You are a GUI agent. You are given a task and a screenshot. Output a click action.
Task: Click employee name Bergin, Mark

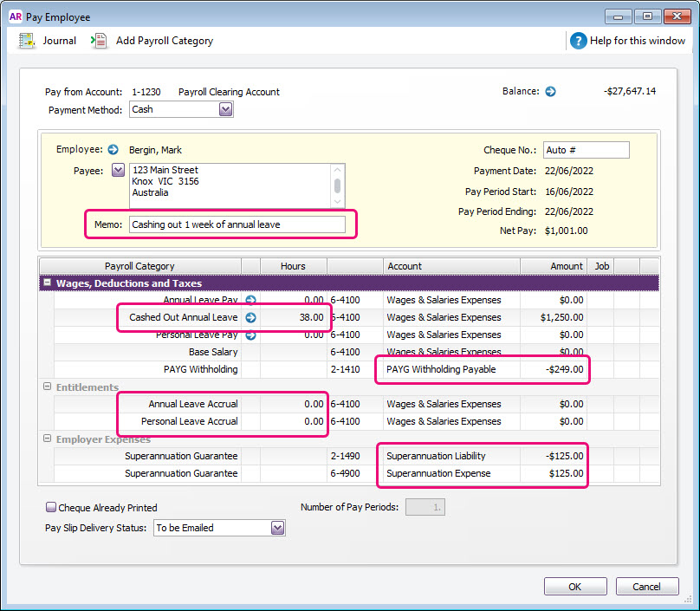[155, 150]
